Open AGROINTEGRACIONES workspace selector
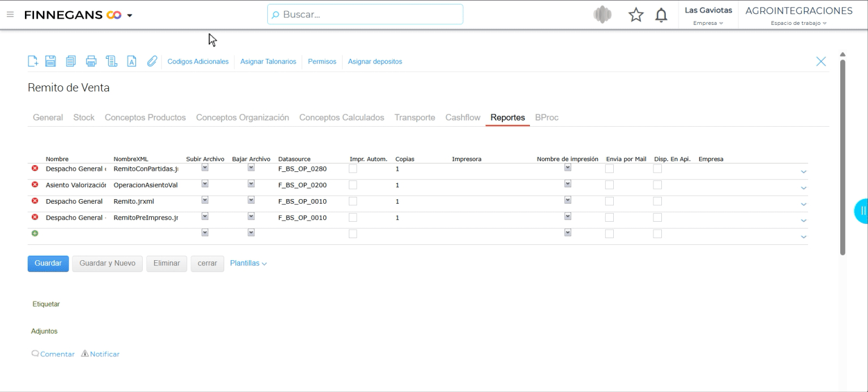The image size is (868, 392). (x=798, y=16)
